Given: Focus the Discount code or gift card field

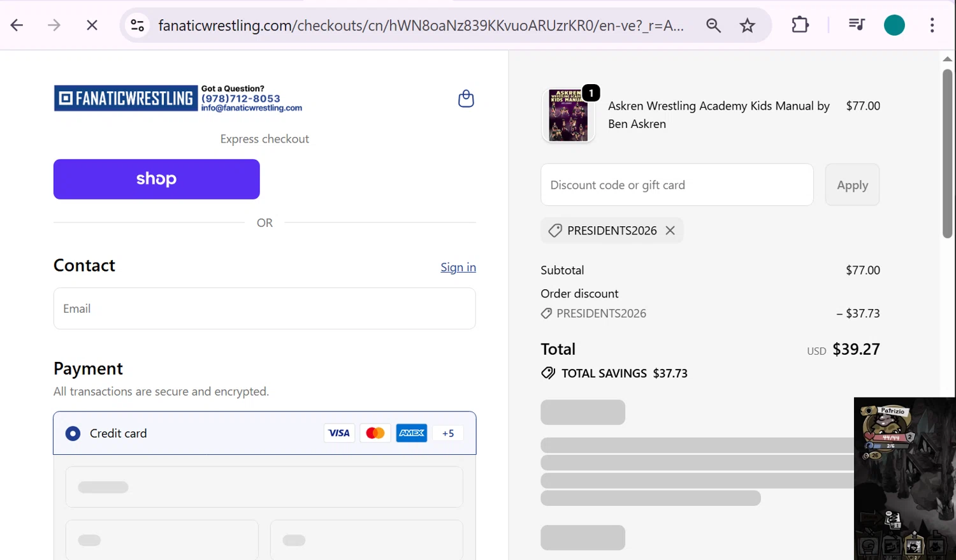Looking at the screenshot, I should (x=677, y=185).
